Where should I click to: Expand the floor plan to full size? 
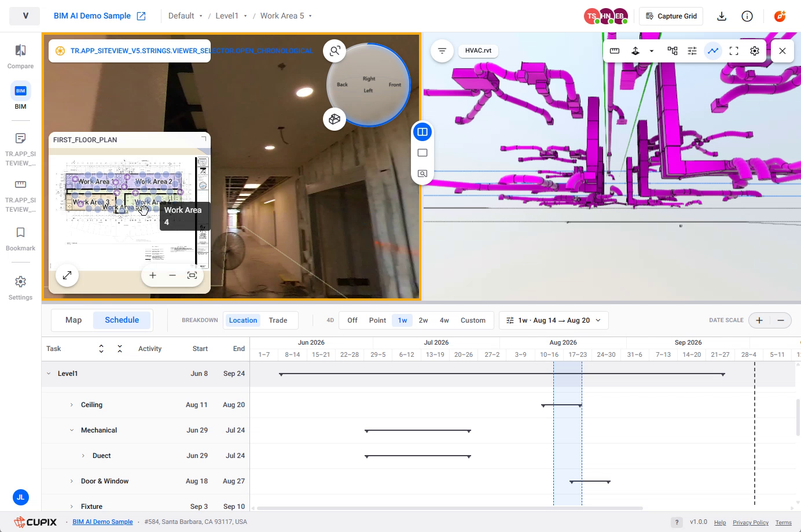click(67, 275)
